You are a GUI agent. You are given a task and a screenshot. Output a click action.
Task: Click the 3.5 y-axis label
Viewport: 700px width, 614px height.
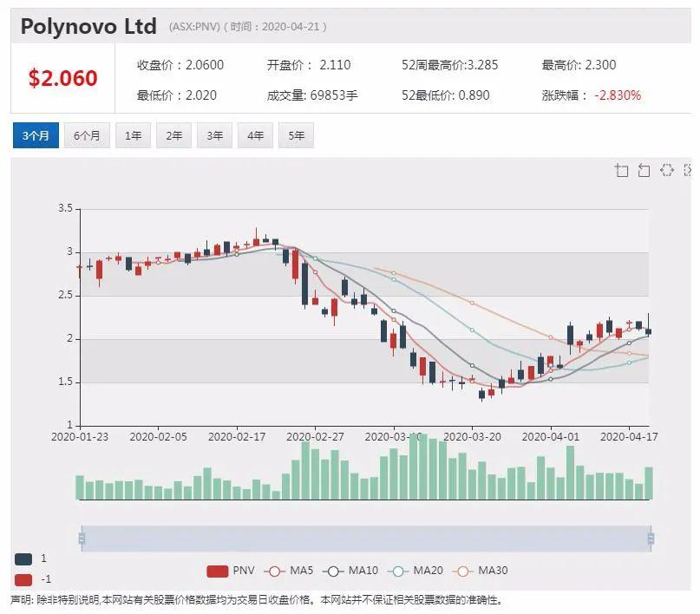coord(65,208)
